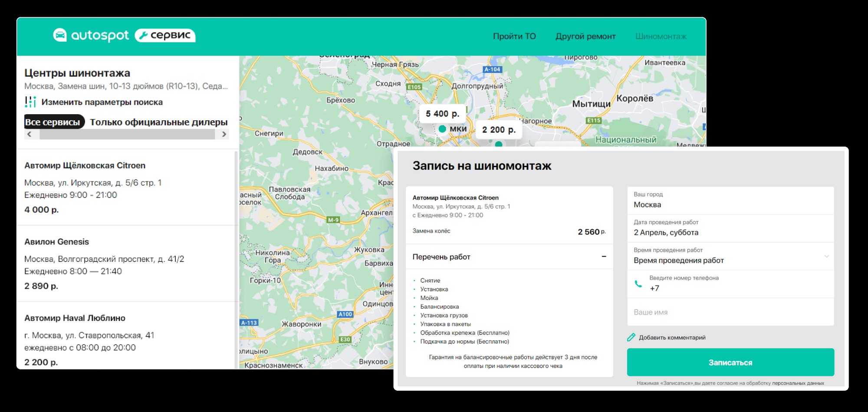Click the Запись на шиномонтаж heading
The width and height of the screenshot is (868, 412).
482,166
